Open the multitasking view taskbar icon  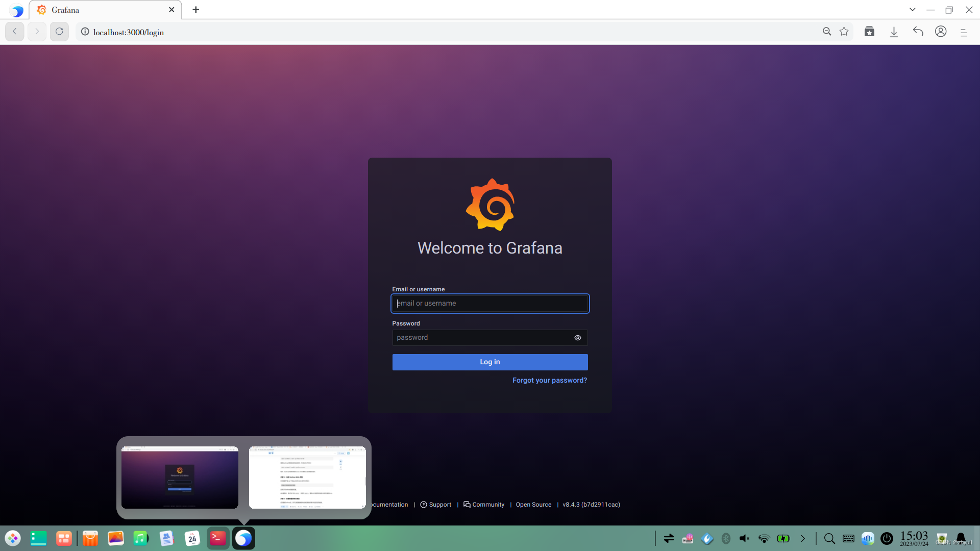pyautogui.click(x=38, y=538)
